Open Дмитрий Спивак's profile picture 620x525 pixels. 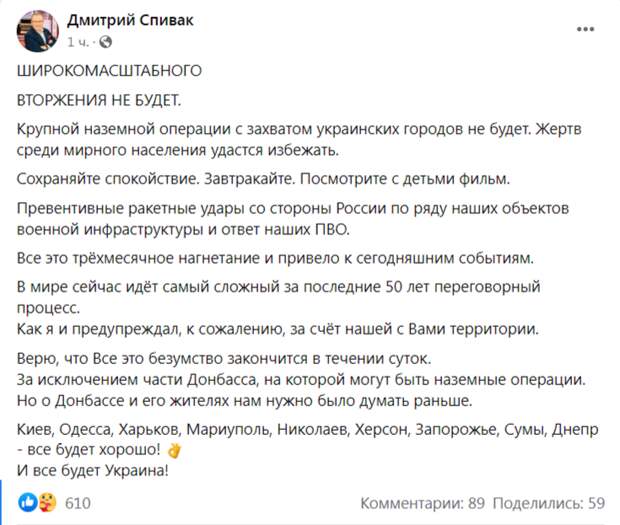coord(37,31)
